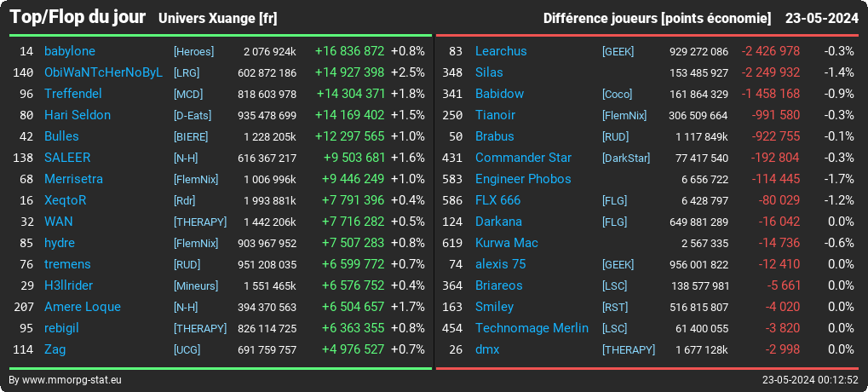
Task: Select the [GEEK] tag beside Learchus
Action: (x=618, y=51)
